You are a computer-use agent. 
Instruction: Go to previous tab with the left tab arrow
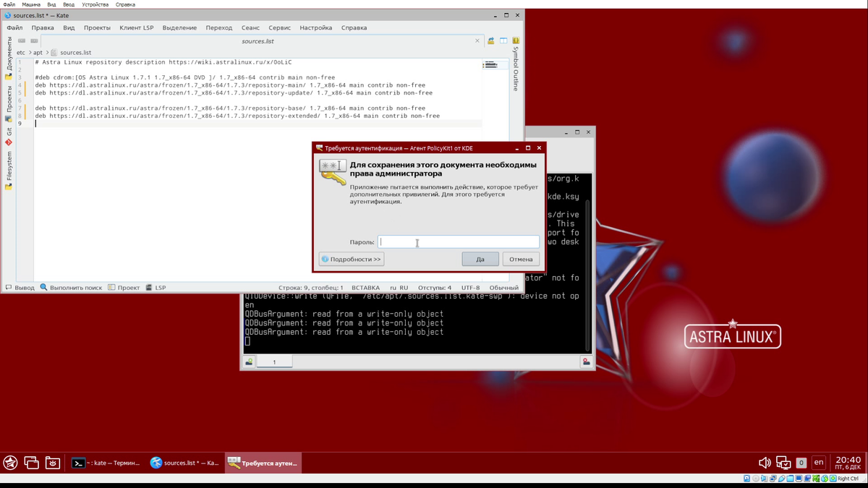click(x=22, y=40)
